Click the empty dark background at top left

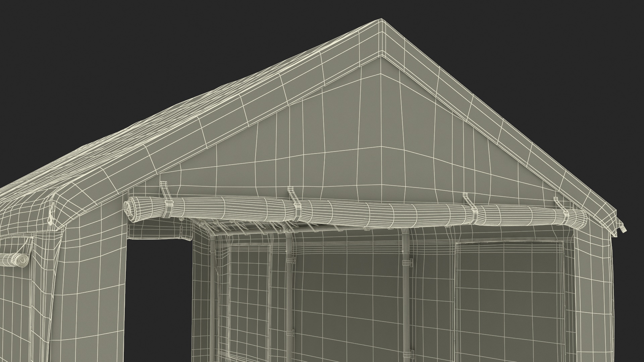pos(84,50)
